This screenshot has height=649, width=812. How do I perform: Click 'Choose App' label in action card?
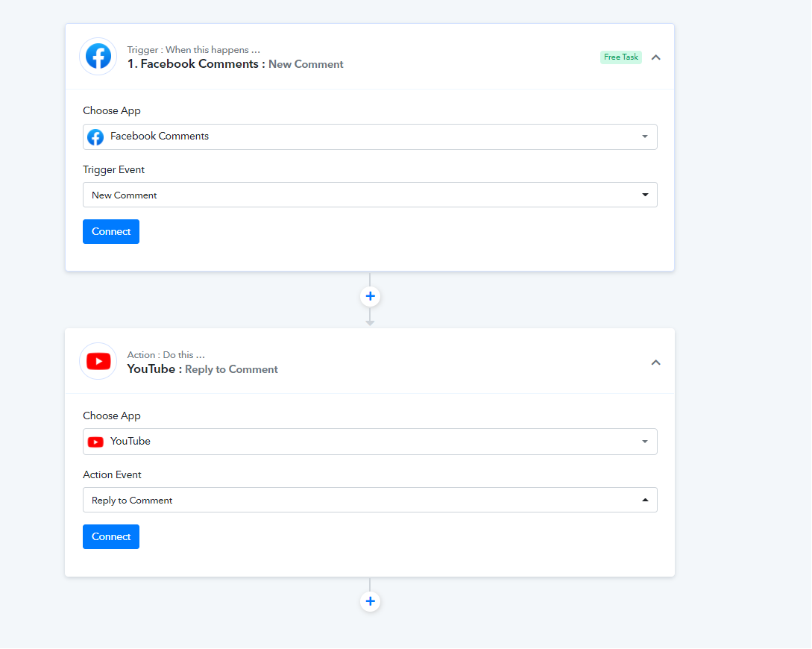point(111,416)
